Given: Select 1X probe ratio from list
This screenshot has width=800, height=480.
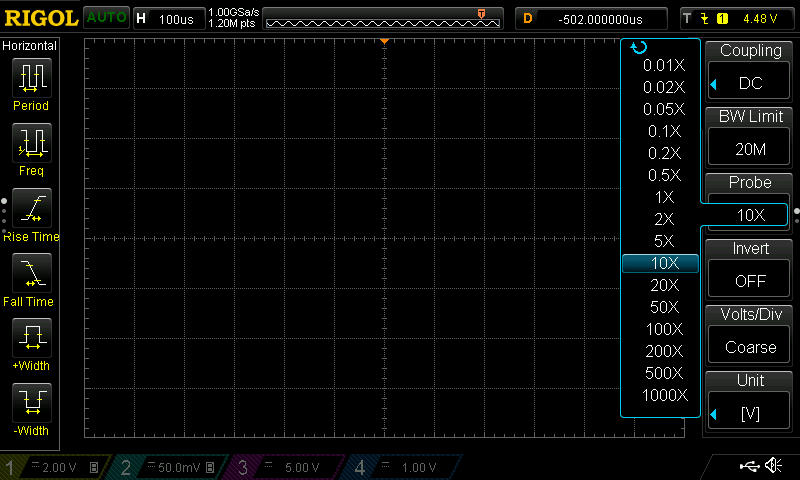Looking at the screenshot, I should (664, 197).
